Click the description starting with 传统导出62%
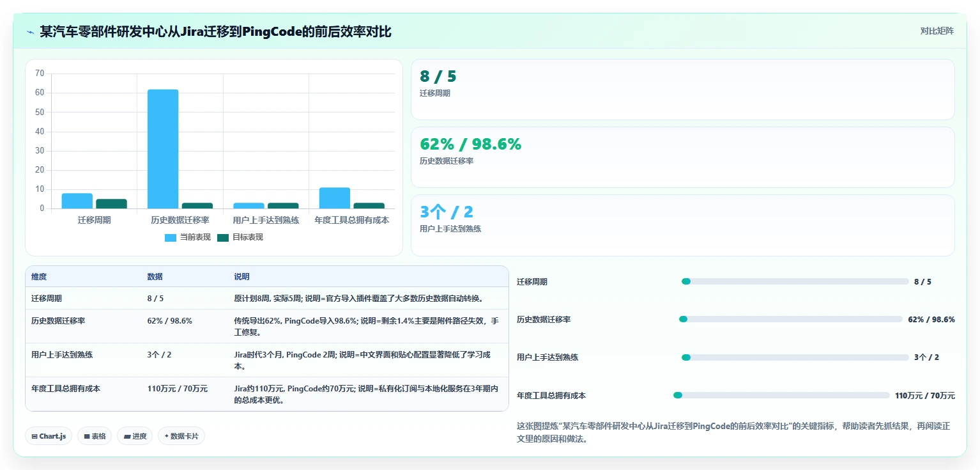The image size is (980, 470). [367, 326]
